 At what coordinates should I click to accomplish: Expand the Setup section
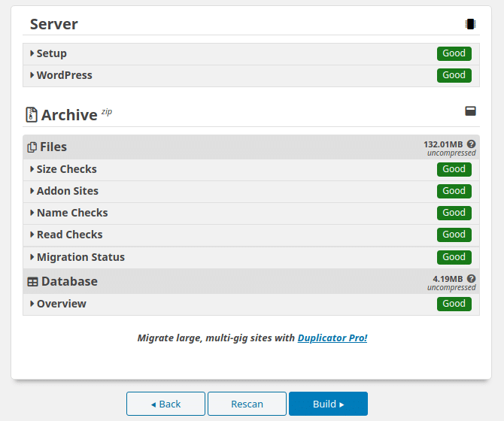pos(50,53)
